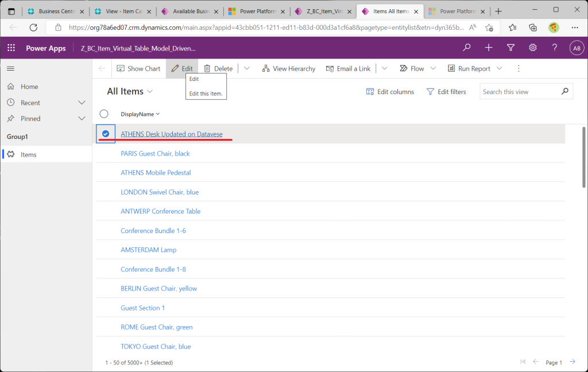Collapse the site map hamburger menu

(x=10, y=69)
